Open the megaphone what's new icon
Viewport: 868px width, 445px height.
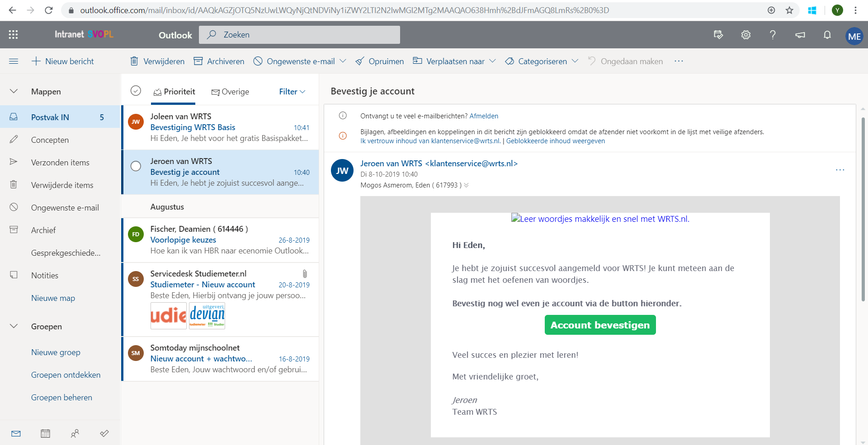pos(800,35)
